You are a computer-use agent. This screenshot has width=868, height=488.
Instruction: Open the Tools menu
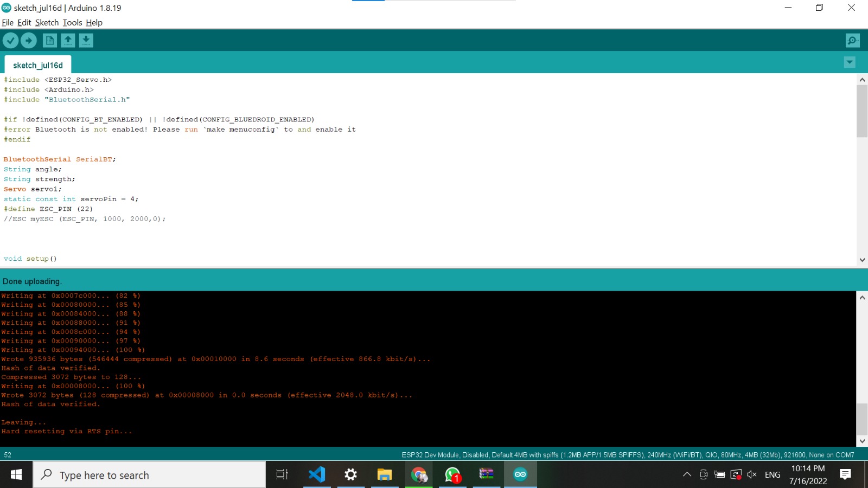click(x=72, y=22)
